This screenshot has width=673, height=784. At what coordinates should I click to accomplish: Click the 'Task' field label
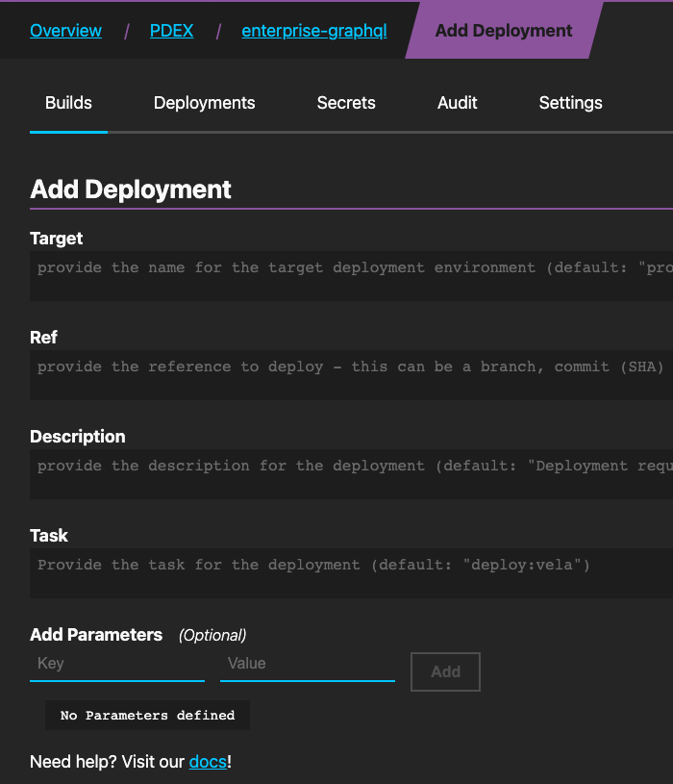[49, 536]
